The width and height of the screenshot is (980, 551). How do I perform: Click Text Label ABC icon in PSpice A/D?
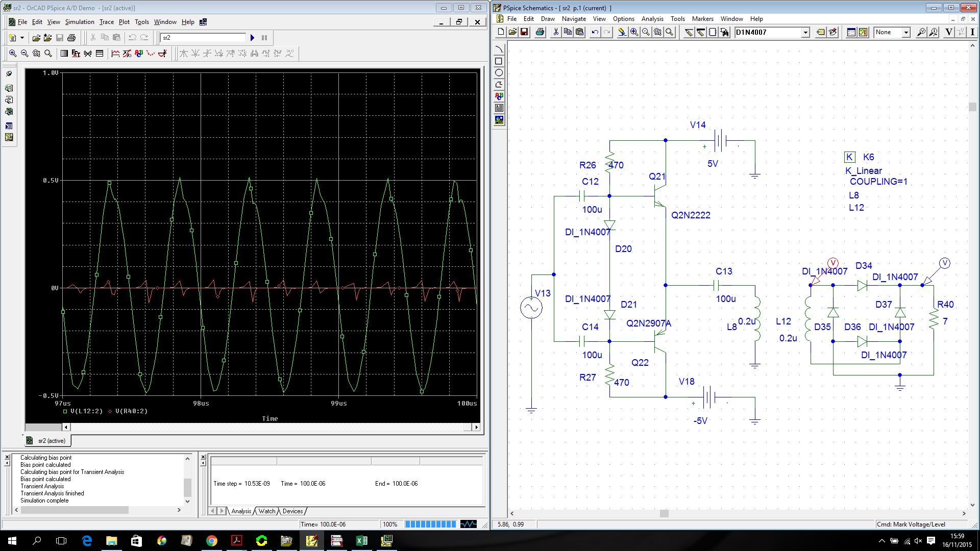[x=139, y=54]
